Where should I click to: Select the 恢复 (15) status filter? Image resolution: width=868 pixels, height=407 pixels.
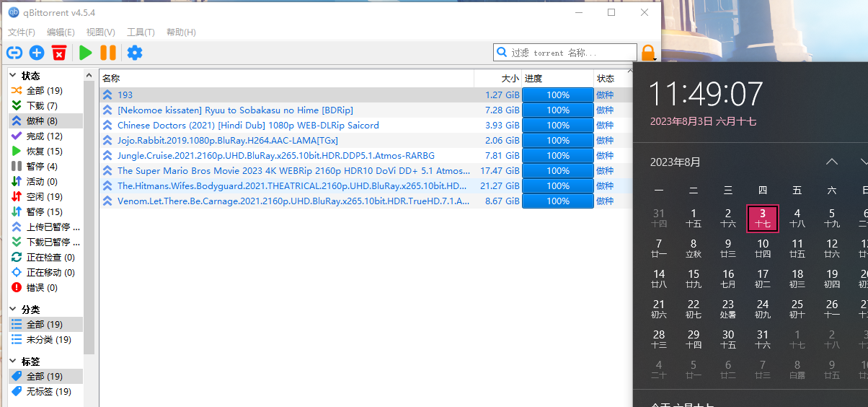45,152
